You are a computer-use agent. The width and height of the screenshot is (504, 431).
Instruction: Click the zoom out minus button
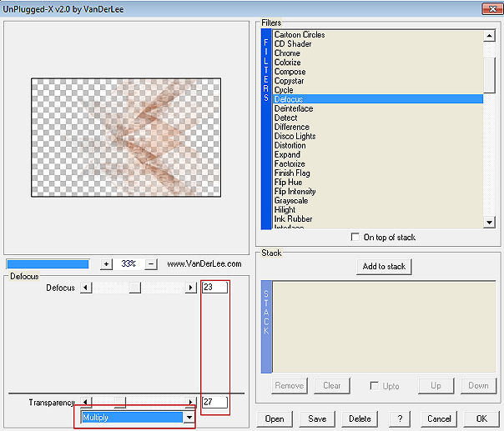151,264
